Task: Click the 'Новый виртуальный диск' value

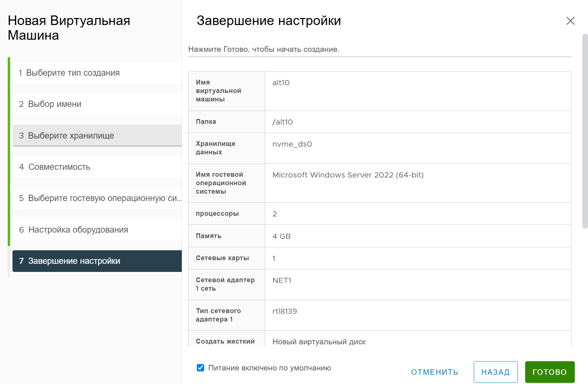Action: (319, 342)
